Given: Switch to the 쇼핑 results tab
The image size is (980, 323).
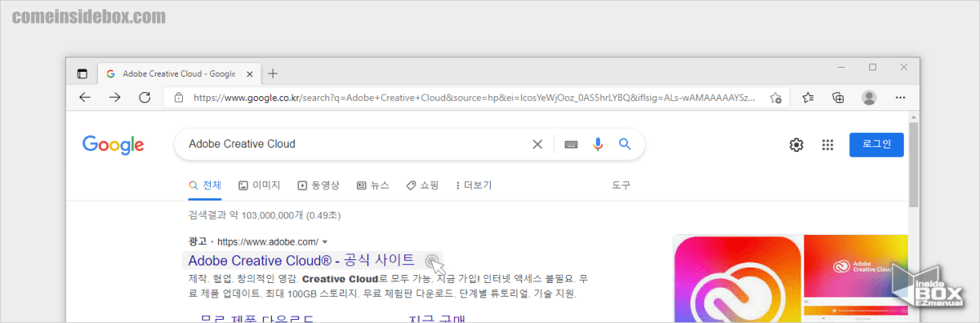Looking at the screenshot, I should coord(423,185).
